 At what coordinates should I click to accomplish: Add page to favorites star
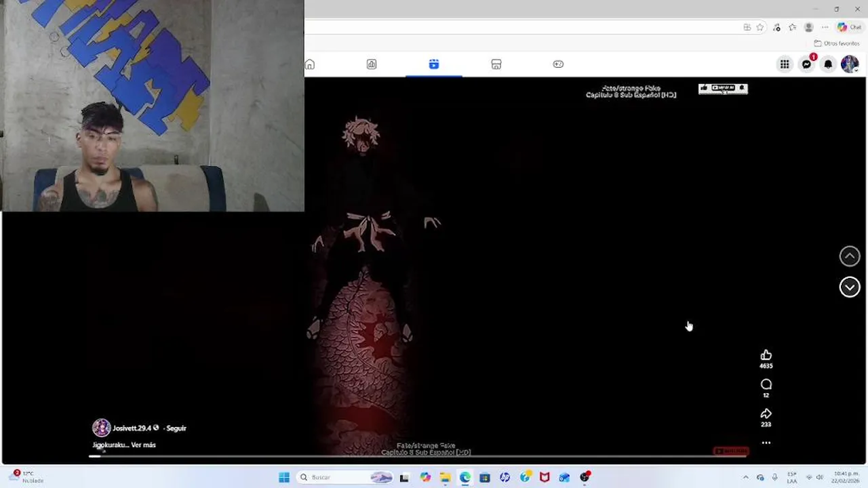760,27
